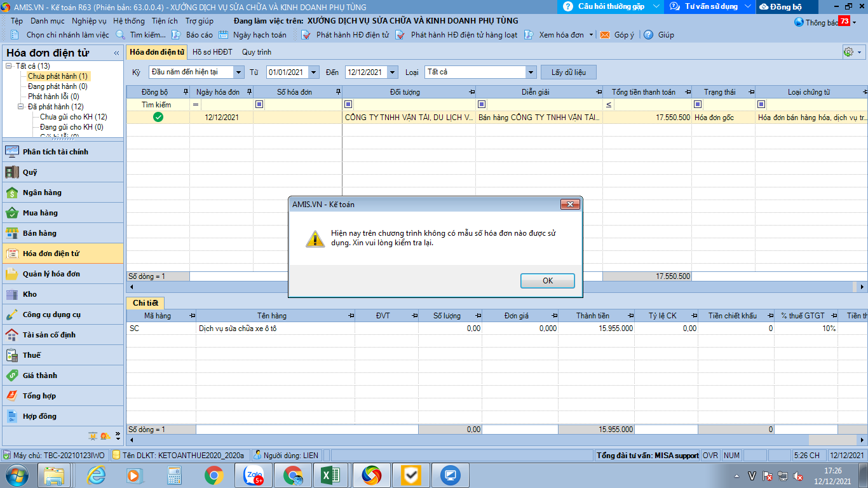Open the Kho module

click(63, 294)
